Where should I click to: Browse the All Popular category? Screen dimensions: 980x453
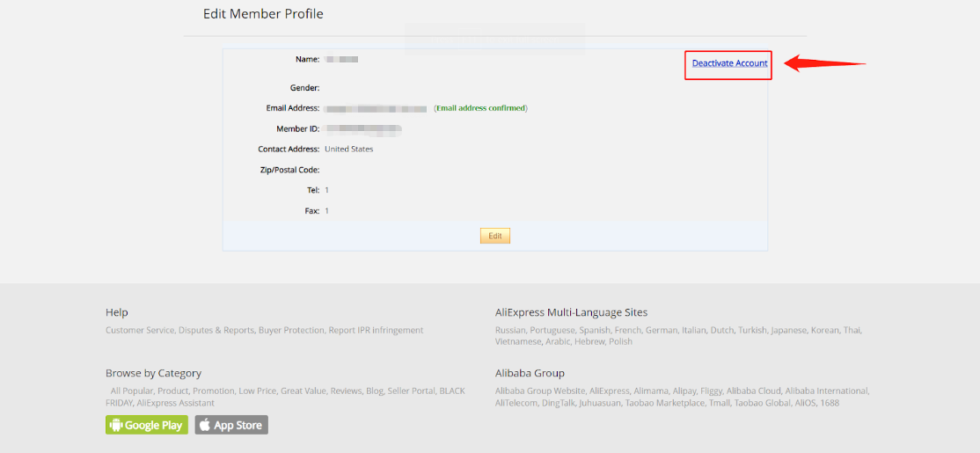tap(131, 391)
